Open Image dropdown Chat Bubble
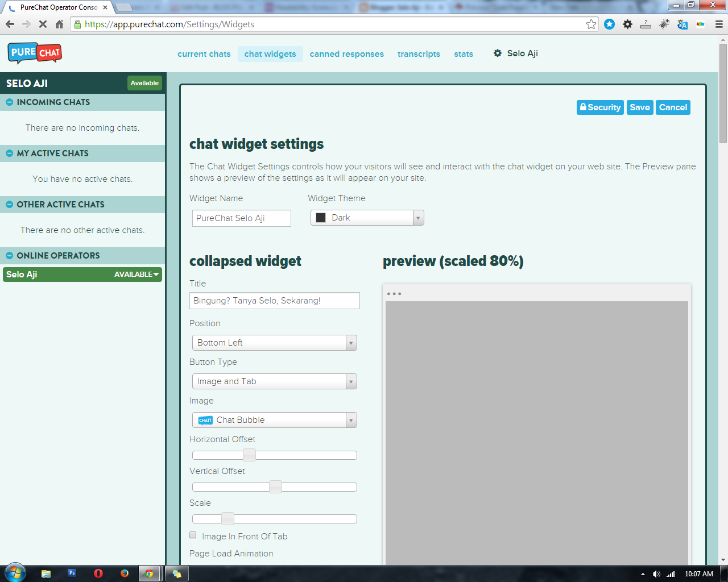The width and height of the screenshot is (728, 582). [x=275, y=420]
